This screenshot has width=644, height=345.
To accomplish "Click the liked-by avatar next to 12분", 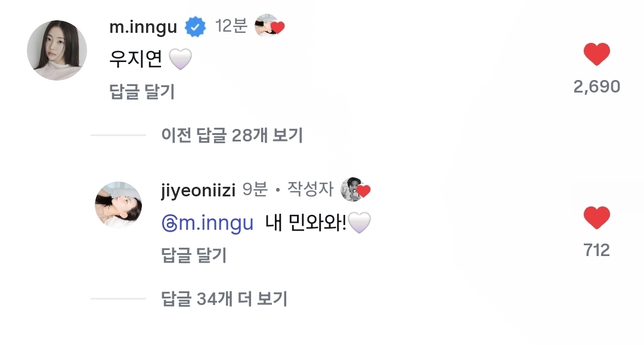I will (x=269, y=26).
